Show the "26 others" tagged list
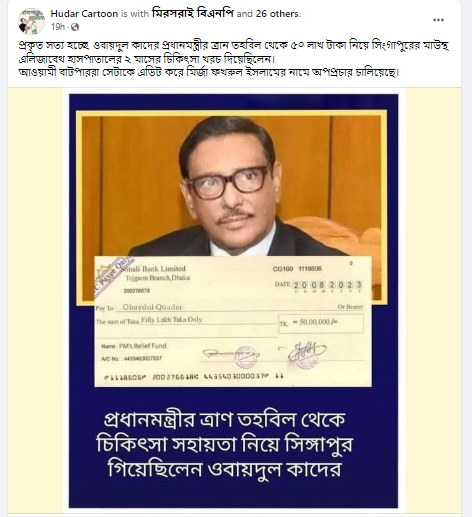Screen dimensions: 472x517 pos(278,14)
